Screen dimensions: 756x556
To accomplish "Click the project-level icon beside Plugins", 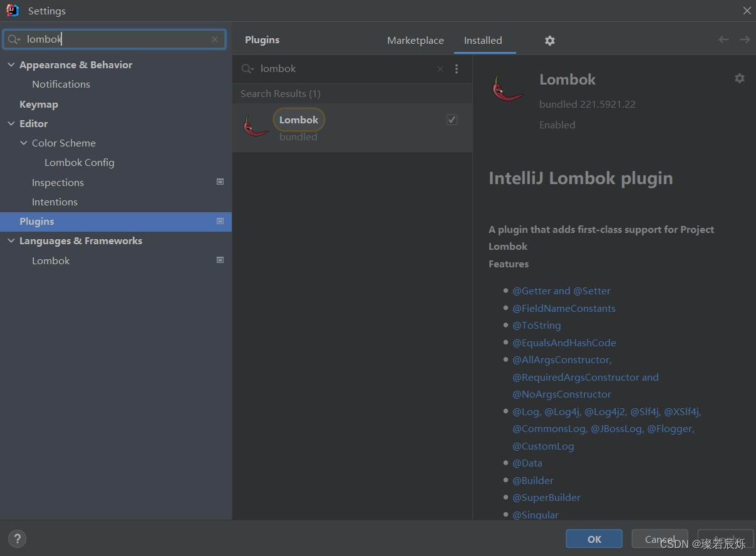I will click(220, 221).
